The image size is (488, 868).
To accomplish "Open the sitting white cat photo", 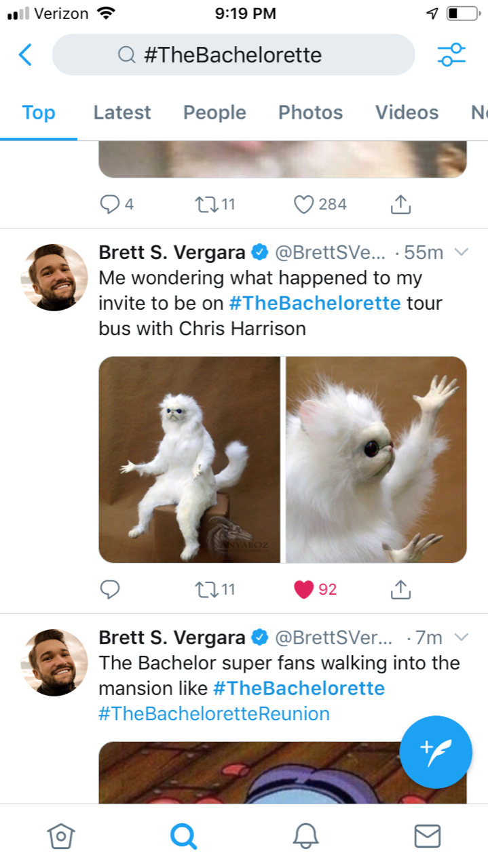I will click(189, 460).
